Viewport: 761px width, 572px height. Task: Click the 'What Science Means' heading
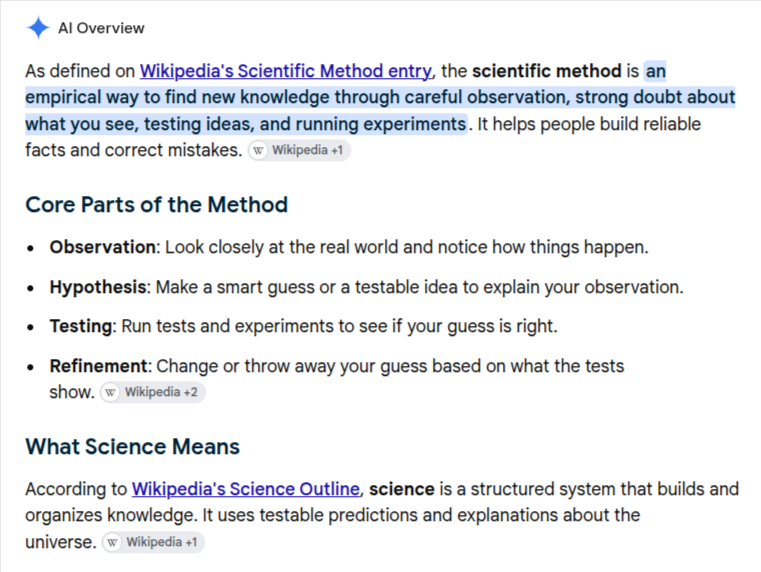pyautogui.click(x=132, y=446)
